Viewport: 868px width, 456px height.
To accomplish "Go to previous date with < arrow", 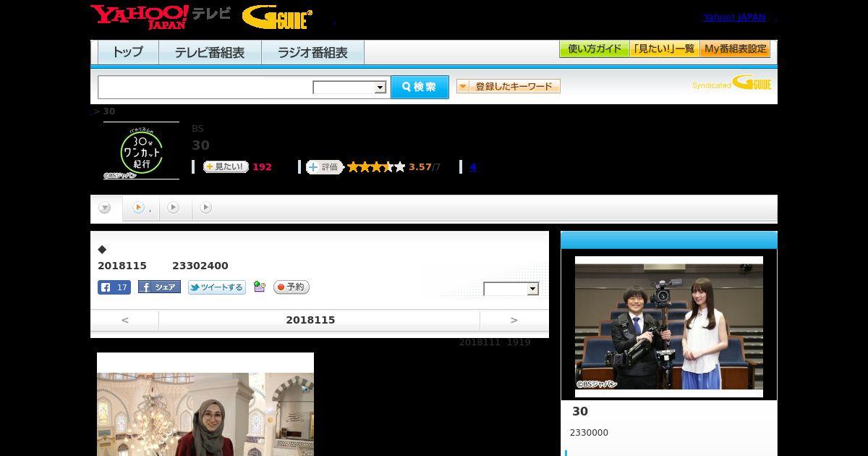I will [x=125, y=320].
